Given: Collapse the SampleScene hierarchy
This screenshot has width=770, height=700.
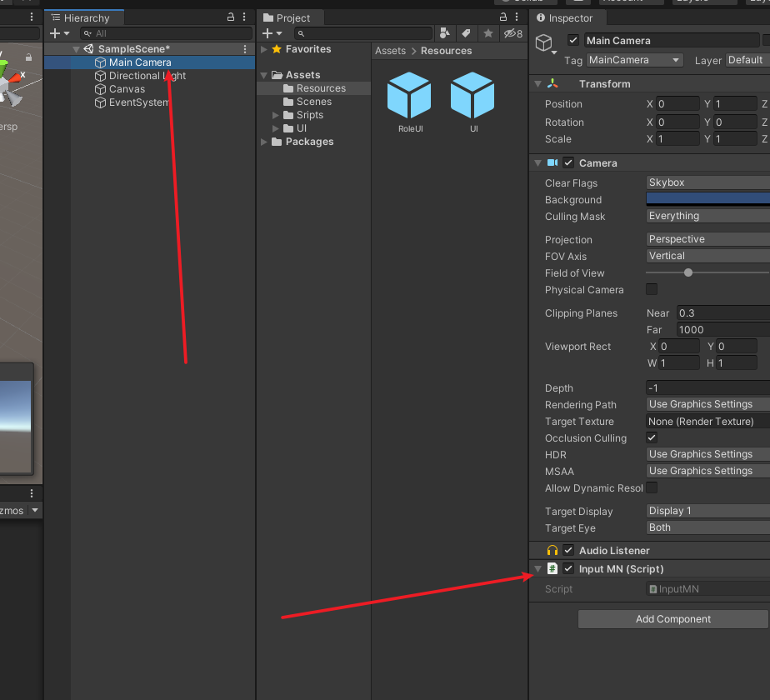Looking at the screenshot, I should pyautogui.click(x=76, y=49).
